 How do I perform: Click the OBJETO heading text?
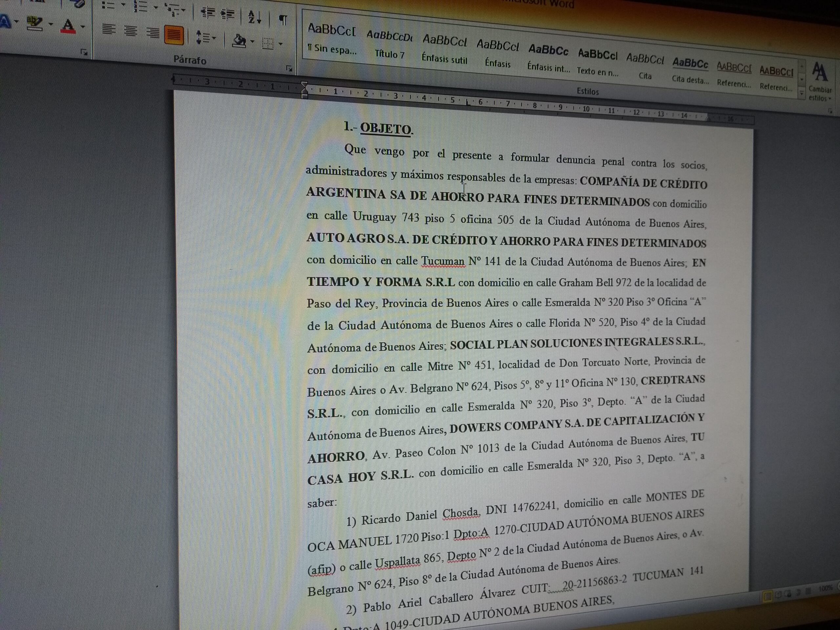pyautogui.click(x=386, y=128)
